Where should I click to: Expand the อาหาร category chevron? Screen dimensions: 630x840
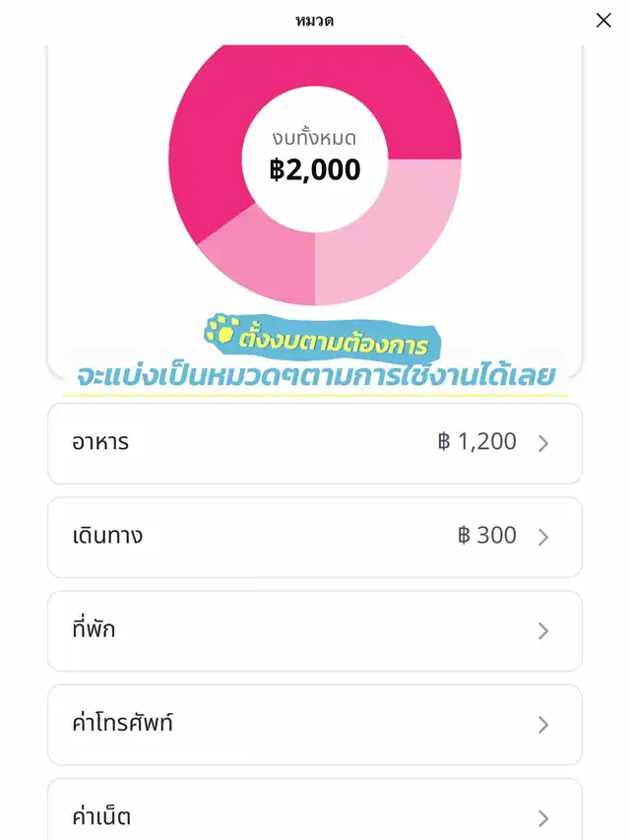[x=543, y=443]
